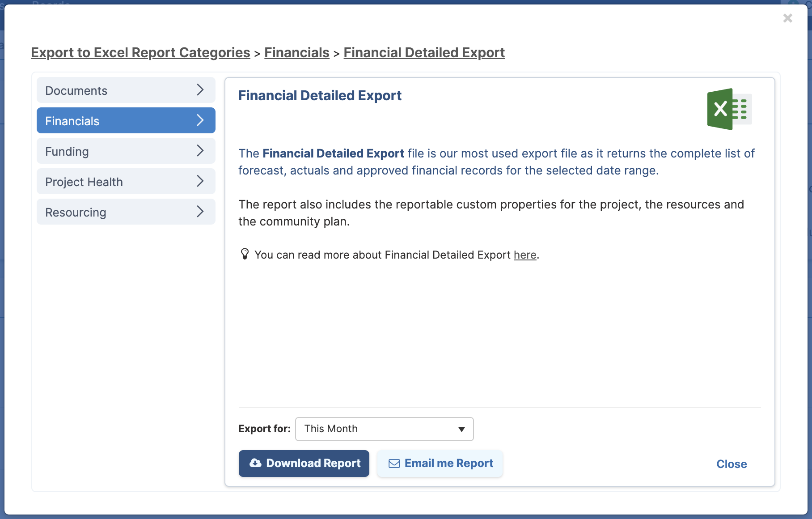Image resolution: width=812 pixels, height=519 pixels.
Task: Click the cloud download icon
Action: (255, 463)
